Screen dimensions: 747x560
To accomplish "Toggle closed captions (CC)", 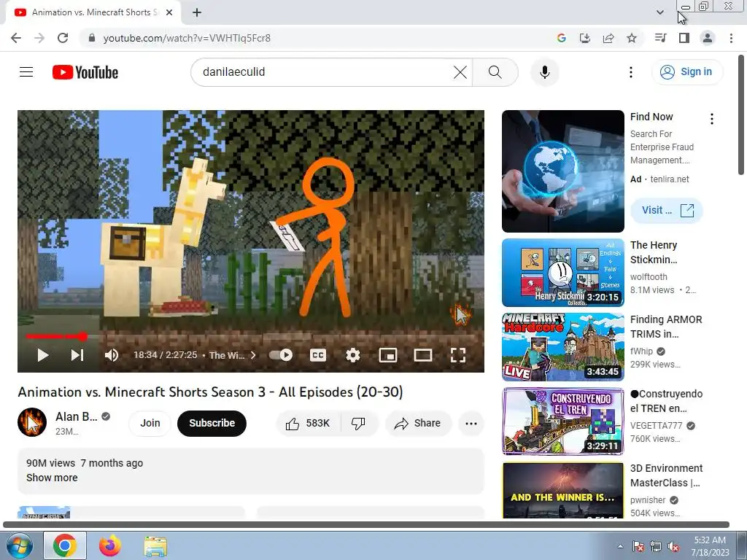I will click(318, 355).
